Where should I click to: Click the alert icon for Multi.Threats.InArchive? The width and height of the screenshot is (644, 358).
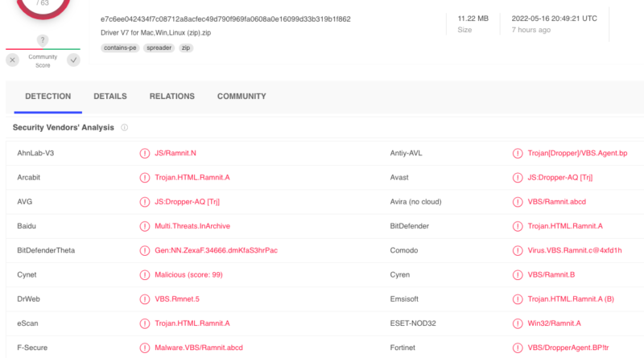click(x=145, y=226)
